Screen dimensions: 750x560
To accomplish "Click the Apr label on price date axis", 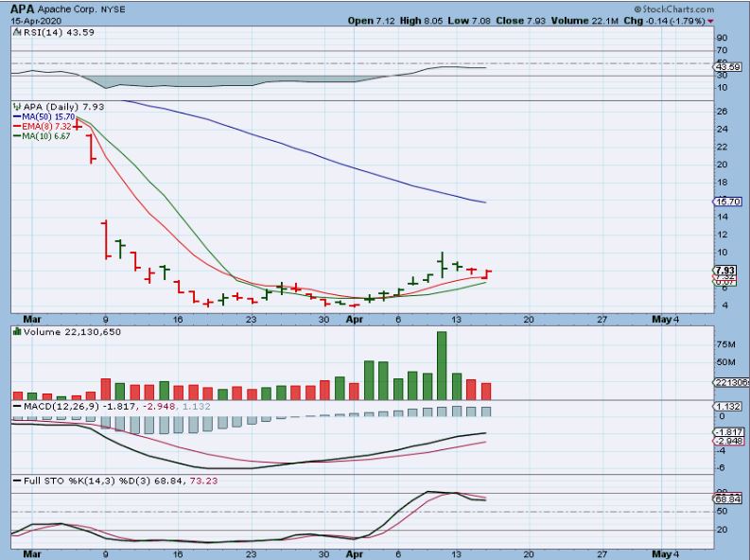I will 355,319.
